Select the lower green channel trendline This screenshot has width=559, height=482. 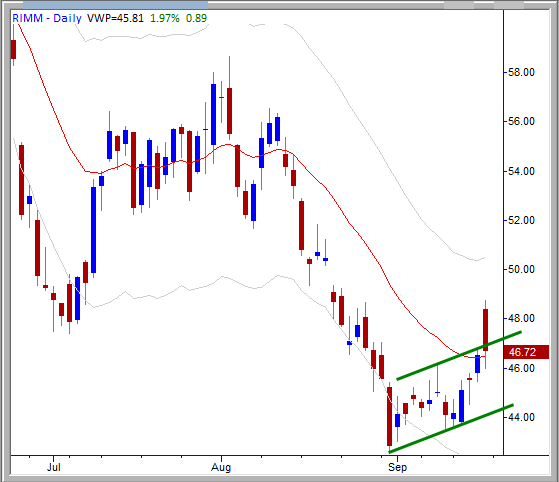coord(451,429)
